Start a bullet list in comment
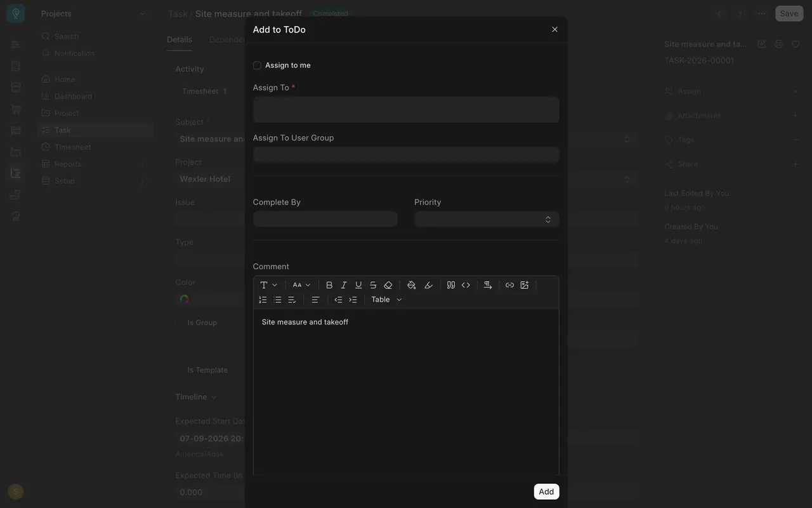Image resolution: width=812 pixels, height=508 pixels. point(277,300)
